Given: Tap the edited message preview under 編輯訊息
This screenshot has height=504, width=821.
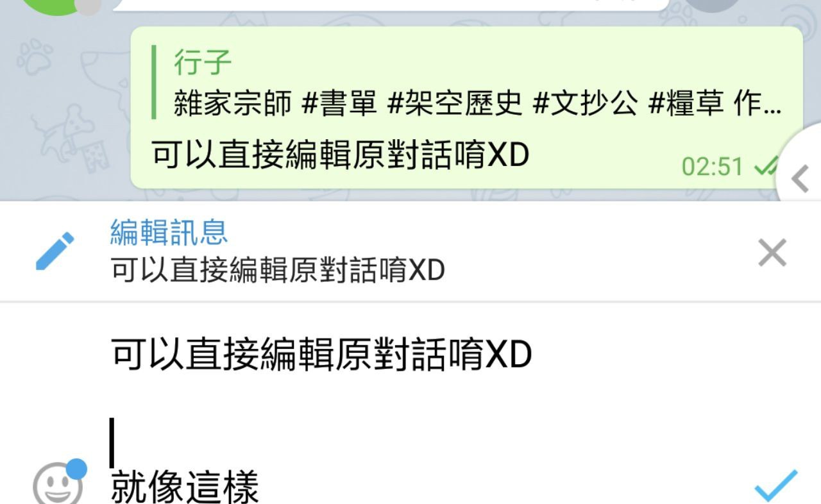Looking at the screenshot, I should [278, 271].
